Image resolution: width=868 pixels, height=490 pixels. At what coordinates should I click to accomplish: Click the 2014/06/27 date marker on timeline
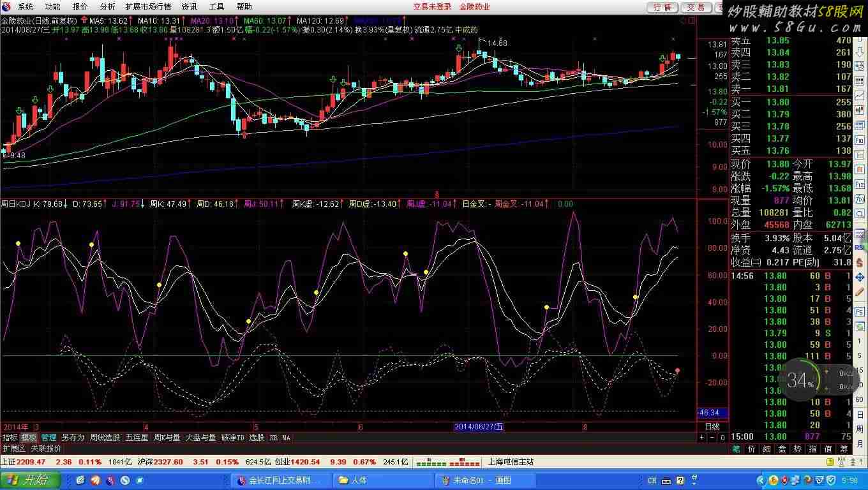point(479,427)
